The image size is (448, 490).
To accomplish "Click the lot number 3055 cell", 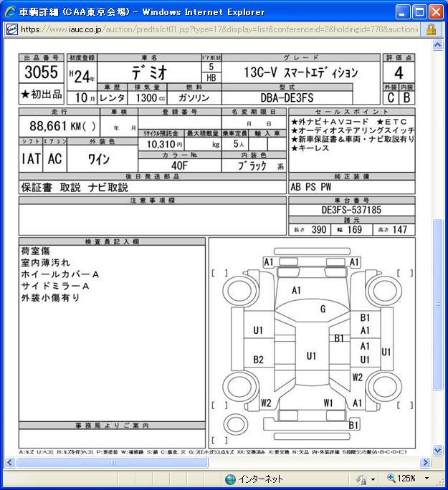I will [x=42, y=73].
